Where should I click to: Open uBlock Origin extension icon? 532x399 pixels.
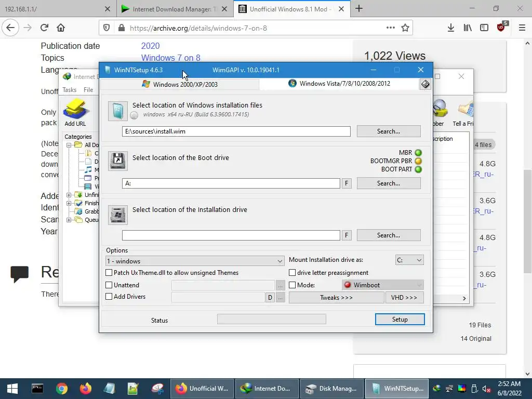pyautogui.click(x=502, y=27)
